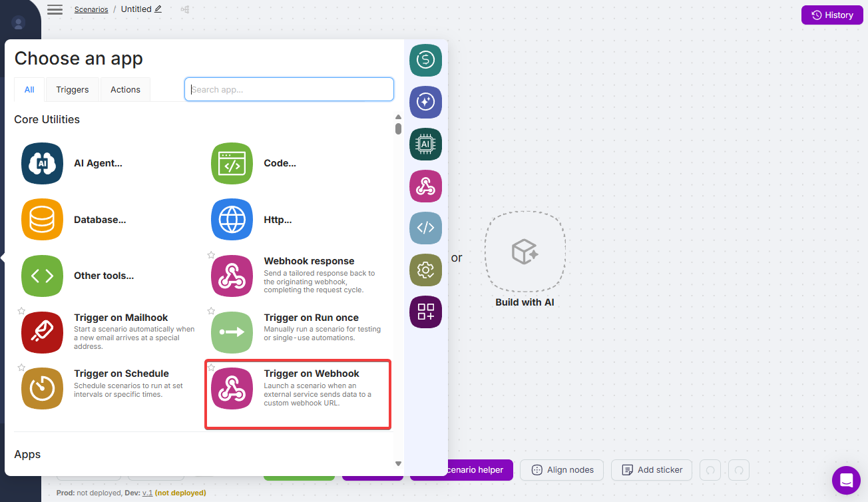Toggle favorite star on Trigger on Mailhook
The width and height of the screenshot is (868, 502).
pyautogui.click(x=21, y=311)
